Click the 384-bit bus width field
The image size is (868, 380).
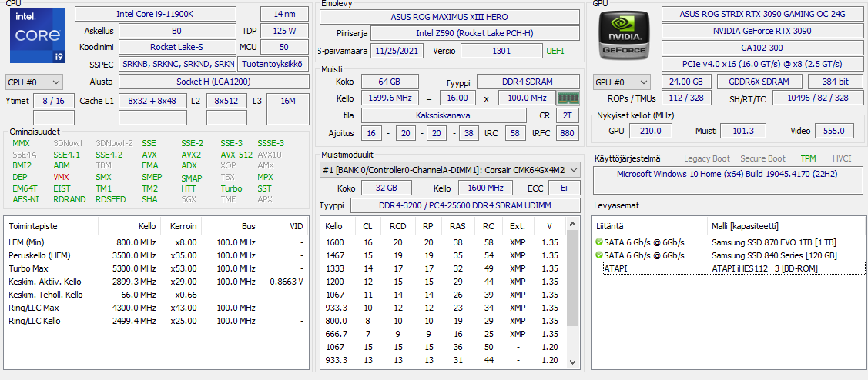click(836, 82)
